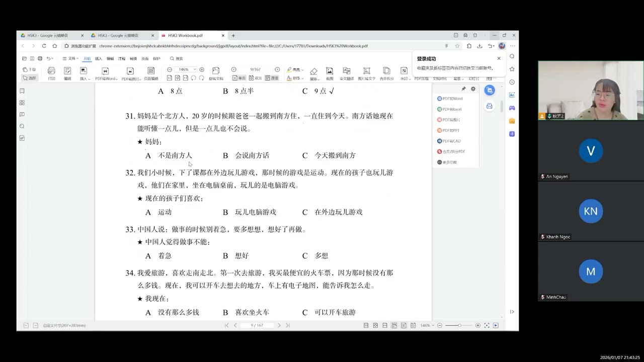
Task: Jump to last page in status bar
Action: point(288,325)
